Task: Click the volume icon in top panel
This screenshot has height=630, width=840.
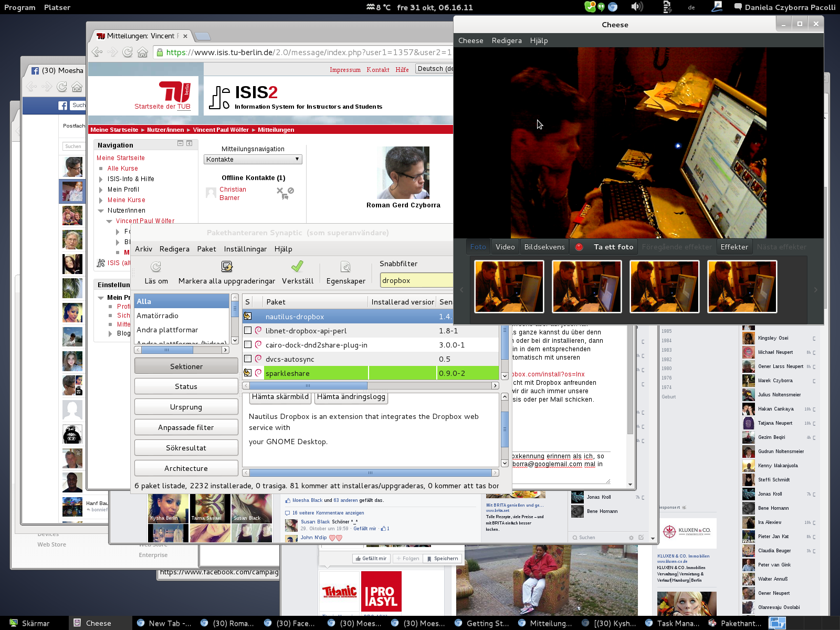Action: (x=637, y=7)
